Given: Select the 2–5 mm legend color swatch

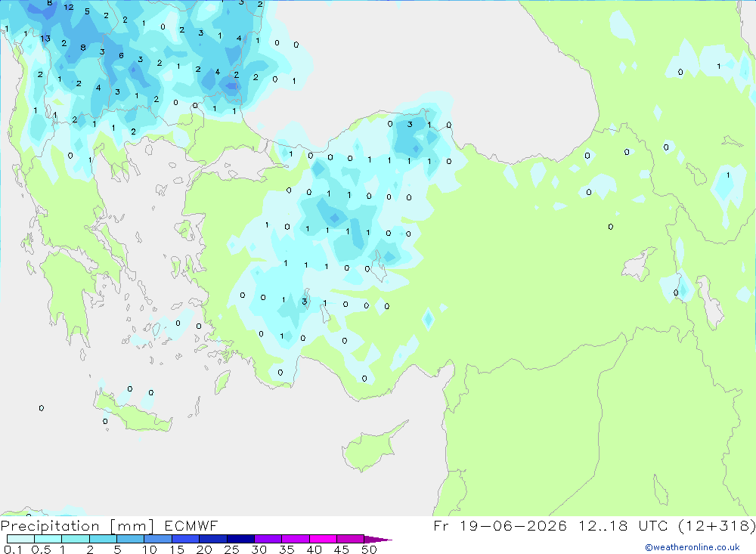Looking at the screenshot, I should (x=103, y=539).
